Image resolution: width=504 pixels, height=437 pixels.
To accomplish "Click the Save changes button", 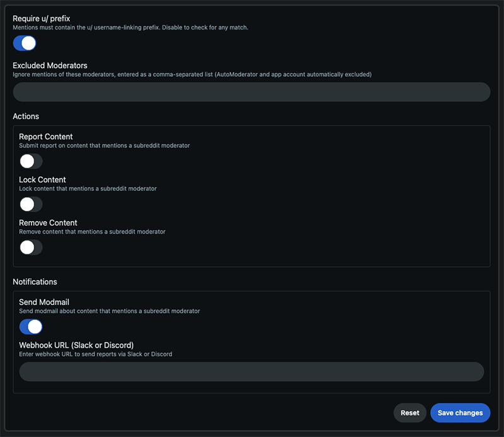I will tap(460, 413).
